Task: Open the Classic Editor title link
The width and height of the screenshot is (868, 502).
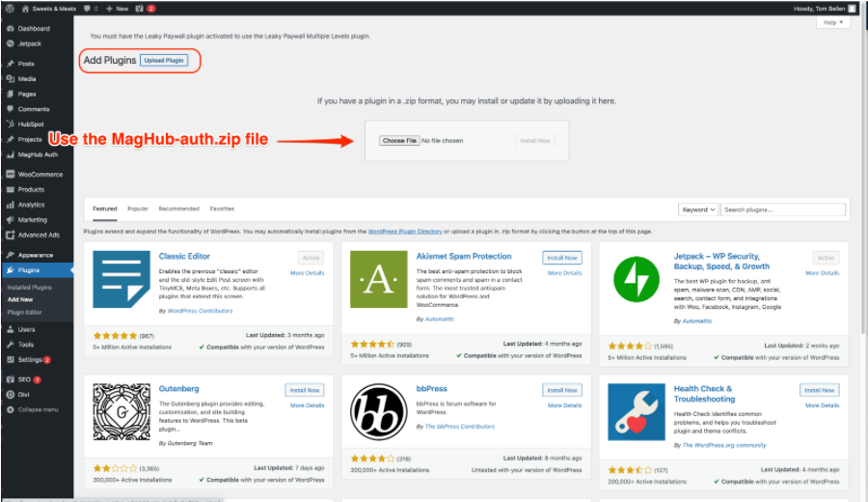Action: click(x=184, y=256)
